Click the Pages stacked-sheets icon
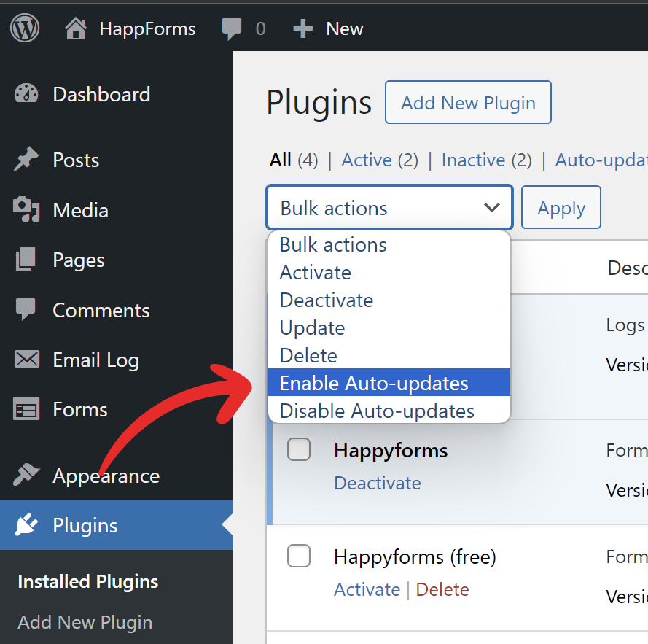 [x=26, y=260]
